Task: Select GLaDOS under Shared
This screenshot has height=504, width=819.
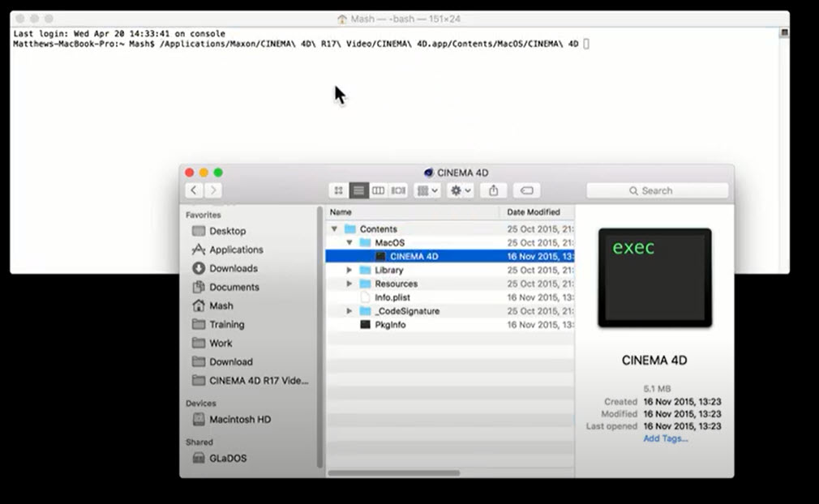Action: pyautogui.click(x=220, y=458)
